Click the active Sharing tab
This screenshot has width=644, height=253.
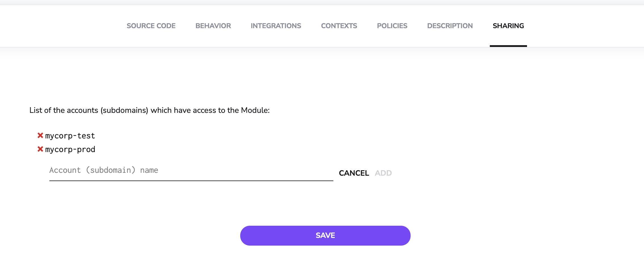point(508,26)
